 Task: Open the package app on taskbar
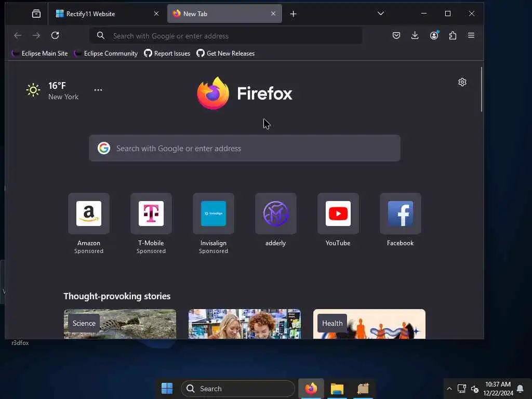click(363, 389)
